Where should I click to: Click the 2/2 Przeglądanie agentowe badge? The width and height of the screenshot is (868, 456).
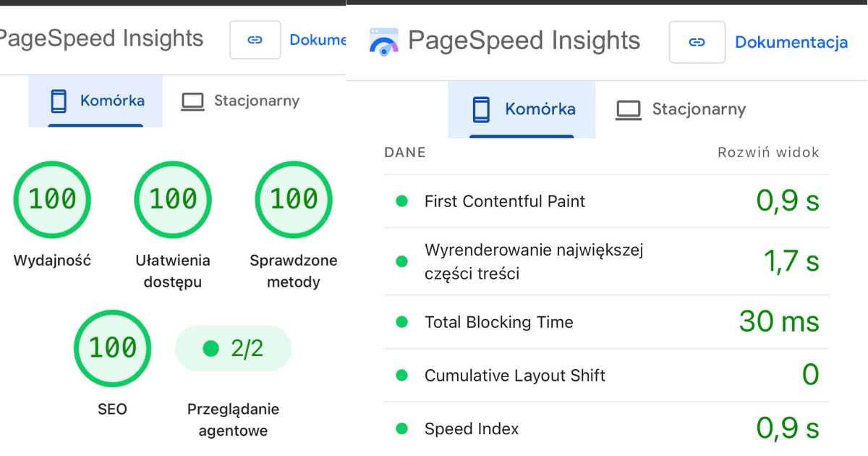233,349
